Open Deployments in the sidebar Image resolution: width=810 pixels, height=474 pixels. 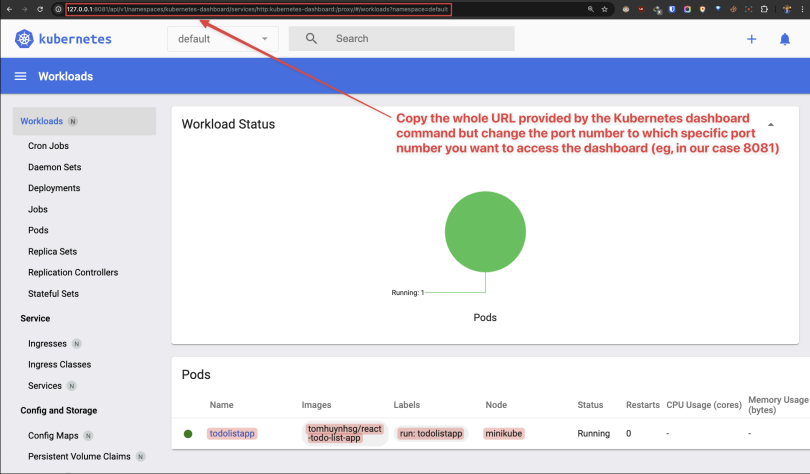click(x=54, y=188)
